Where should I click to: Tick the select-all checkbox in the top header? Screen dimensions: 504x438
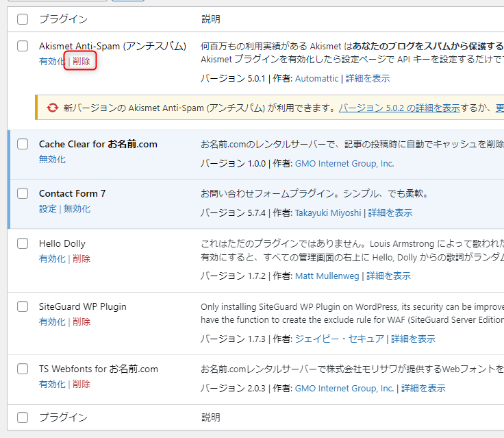click(23, 19)
